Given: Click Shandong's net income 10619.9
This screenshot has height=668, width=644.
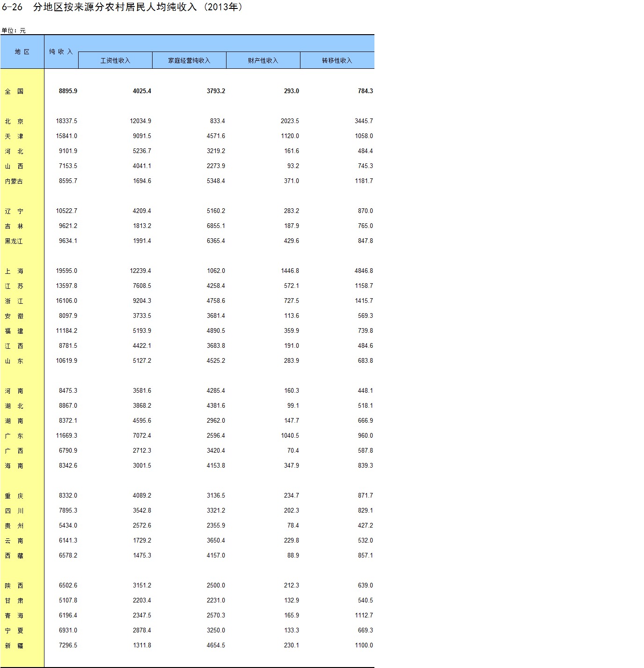Looking at the screenshot, I should [66, 361].
